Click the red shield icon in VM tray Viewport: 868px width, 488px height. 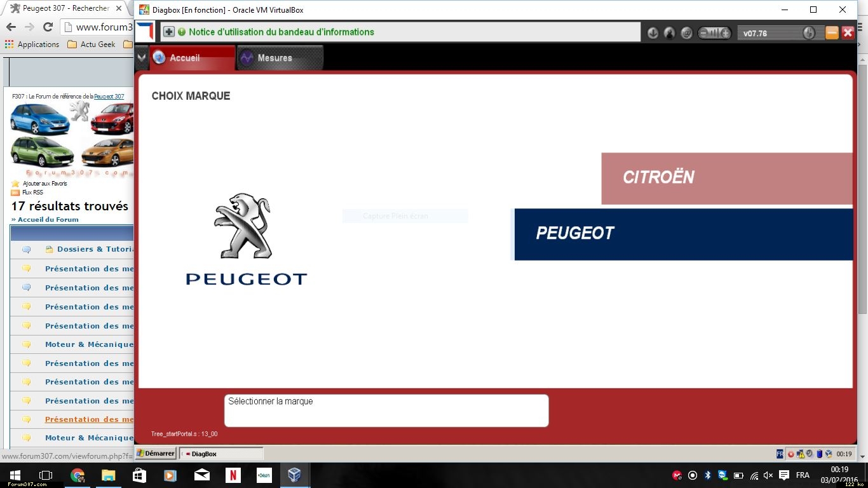coord(791,454)
